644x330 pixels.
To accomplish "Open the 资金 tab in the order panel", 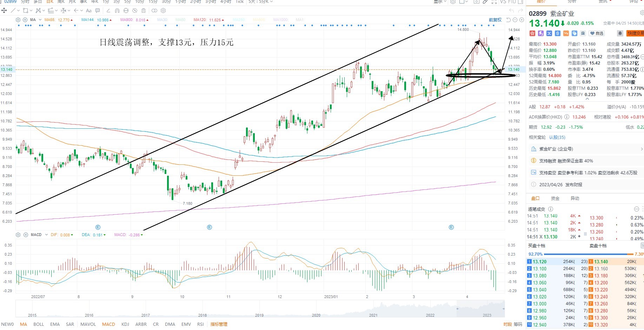I will [x=555, y=198].
